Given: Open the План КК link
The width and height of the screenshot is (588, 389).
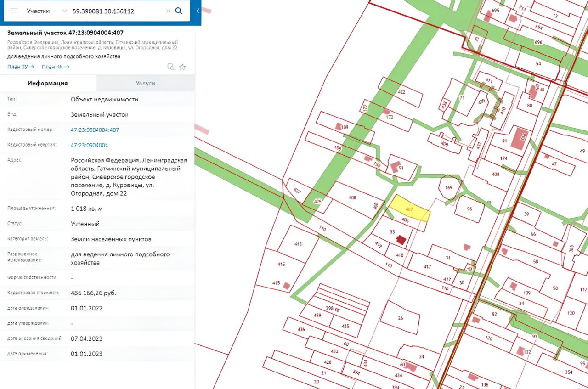Looking at the screenshot, I should pos(56,67).
